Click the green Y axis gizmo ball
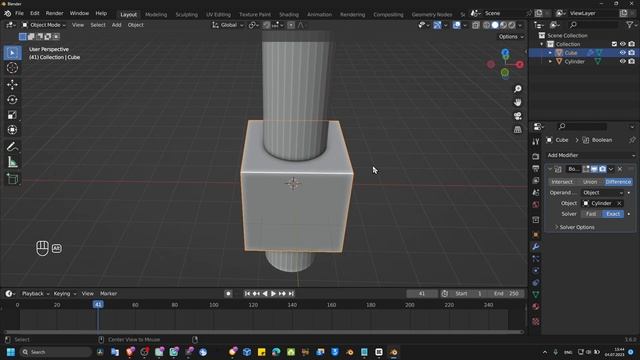Screen dimensions: 640x360 click(x=505, y=73)
